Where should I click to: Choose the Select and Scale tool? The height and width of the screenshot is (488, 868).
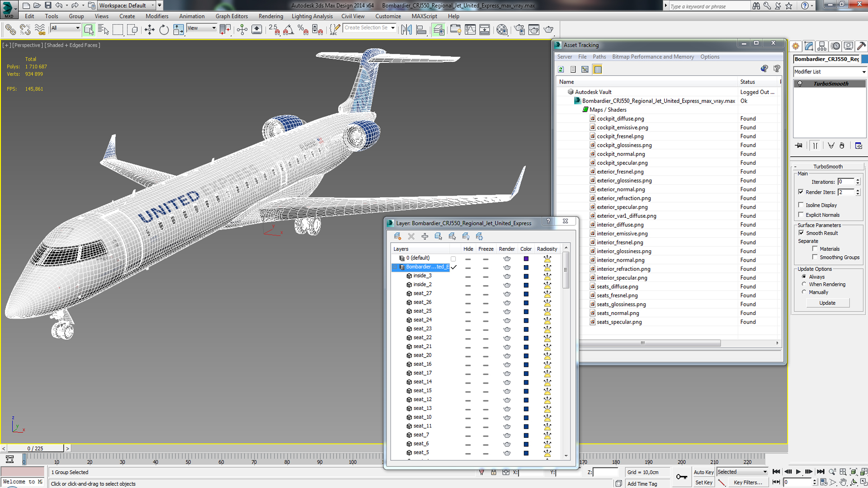(179, 30)
